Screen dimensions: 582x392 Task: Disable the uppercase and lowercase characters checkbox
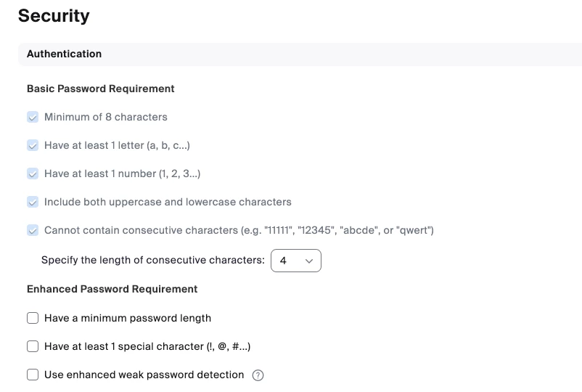(x=33, y=202)
